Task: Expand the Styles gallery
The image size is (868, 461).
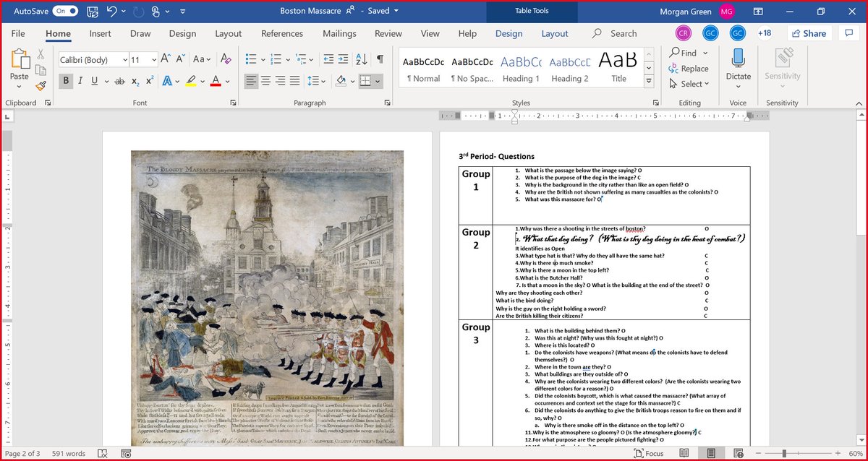Action: coord(648,82)
